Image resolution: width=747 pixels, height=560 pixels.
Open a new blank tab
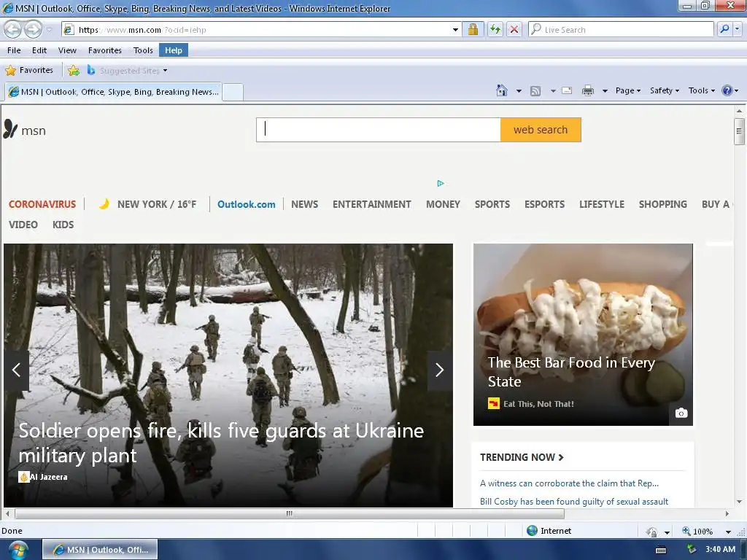point(233,91)
